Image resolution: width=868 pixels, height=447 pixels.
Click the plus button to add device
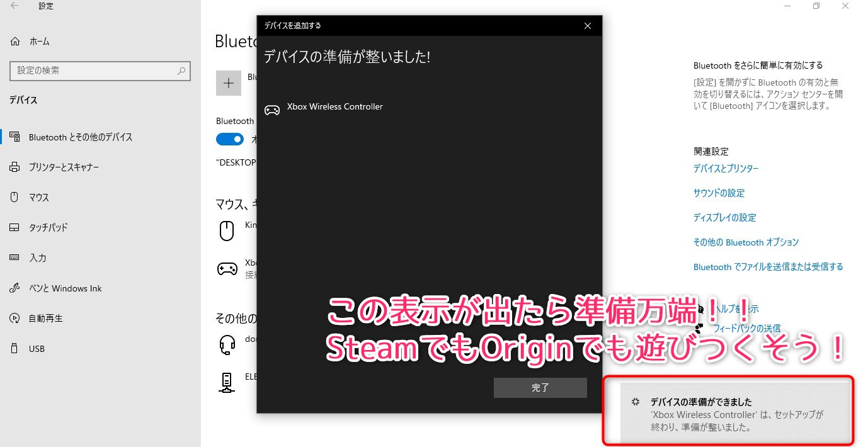[x=229, y=83]
